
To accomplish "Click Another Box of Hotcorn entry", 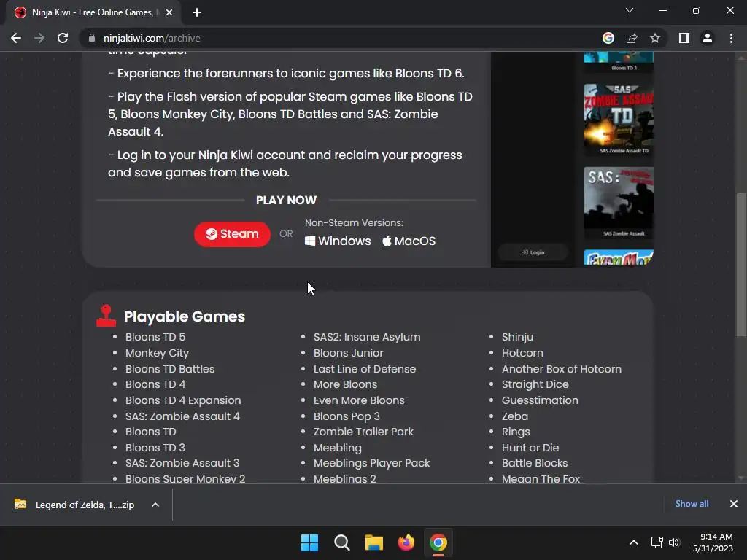I will click(561, 368).
